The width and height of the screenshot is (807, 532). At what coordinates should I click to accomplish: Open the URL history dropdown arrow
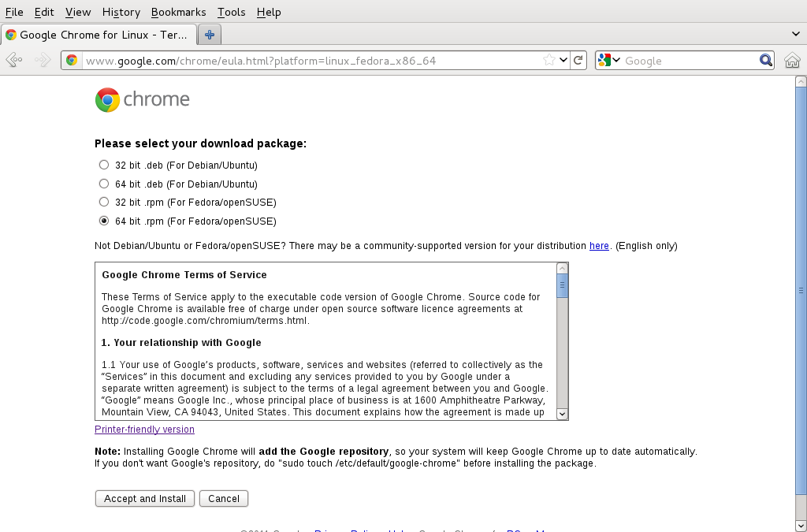(x=563, y=61)
